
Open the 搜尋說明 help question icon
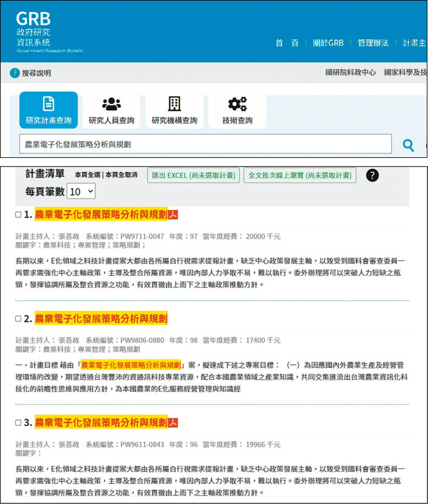coord(15,73)
